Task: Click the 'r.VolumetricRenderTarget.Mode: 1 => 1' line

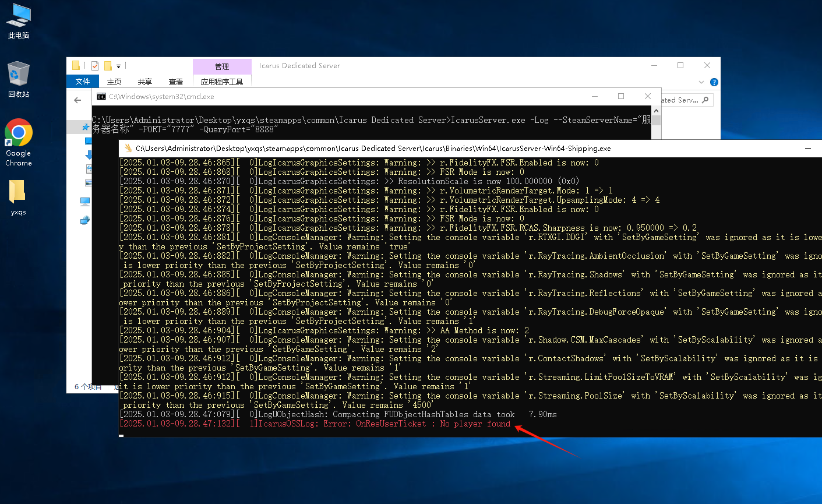Action: pos(366,191)
